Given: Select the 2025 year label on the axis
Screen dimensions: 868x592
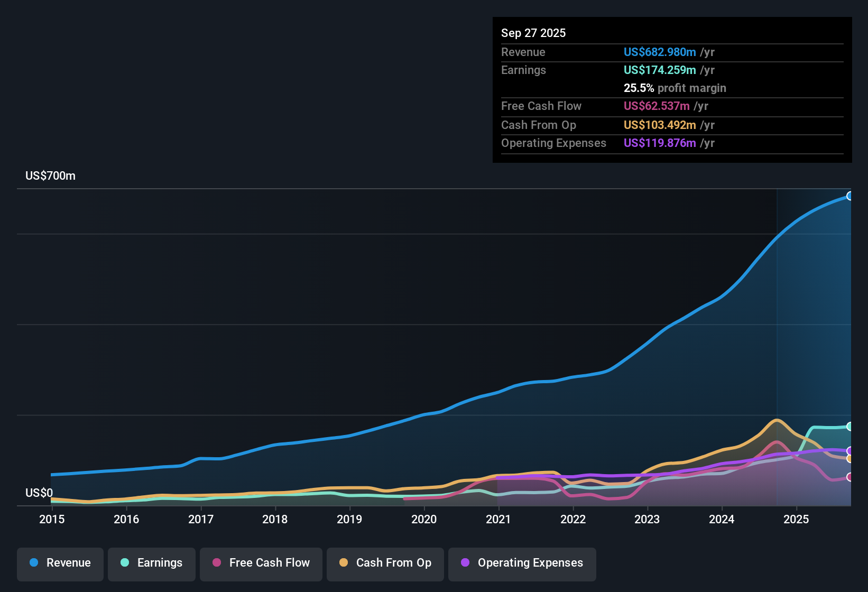Looking at the screenshot, I should tap(797, 520).
